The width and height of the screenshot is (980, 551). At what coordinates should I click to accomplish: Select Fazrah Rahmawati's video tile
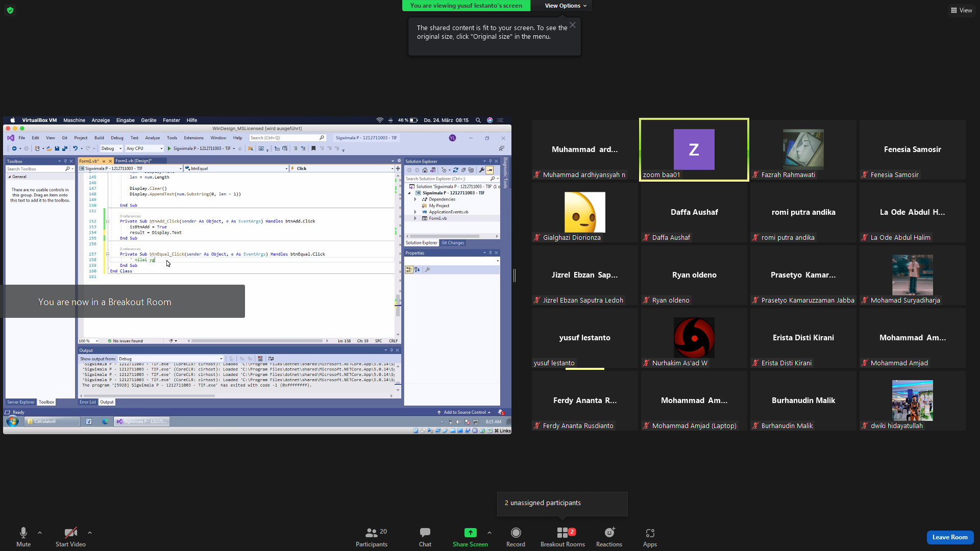(x=803, y=149)
